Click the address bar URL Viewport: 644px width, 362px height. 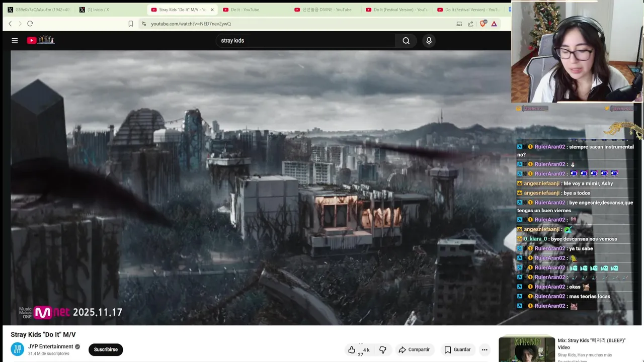click(191, 24)
